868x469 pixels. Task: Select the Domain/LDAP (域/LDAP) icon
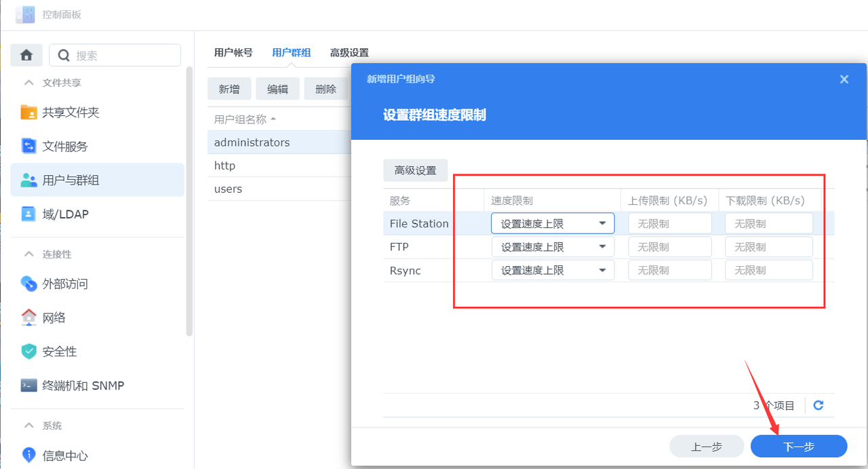(x=29, y=214)
